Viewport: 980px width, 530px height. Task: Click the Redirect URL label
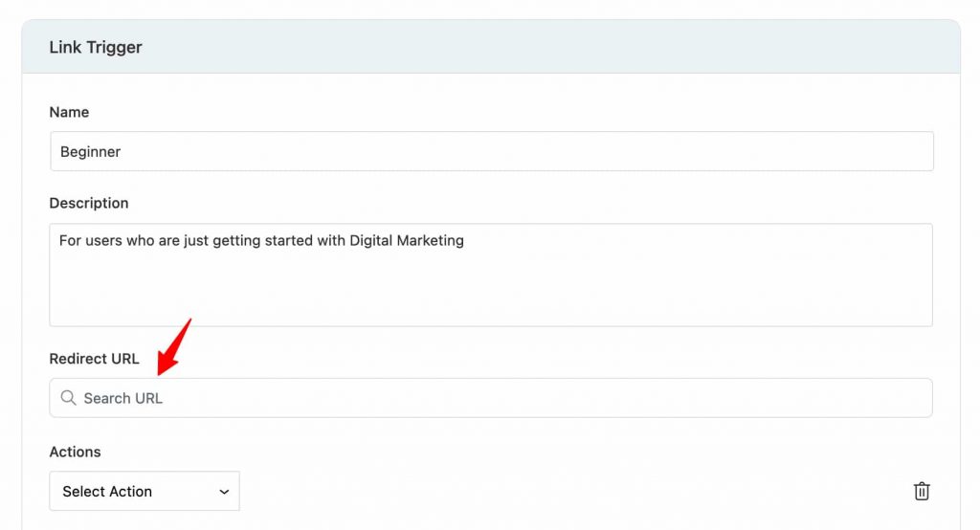[x=95, y=359]
